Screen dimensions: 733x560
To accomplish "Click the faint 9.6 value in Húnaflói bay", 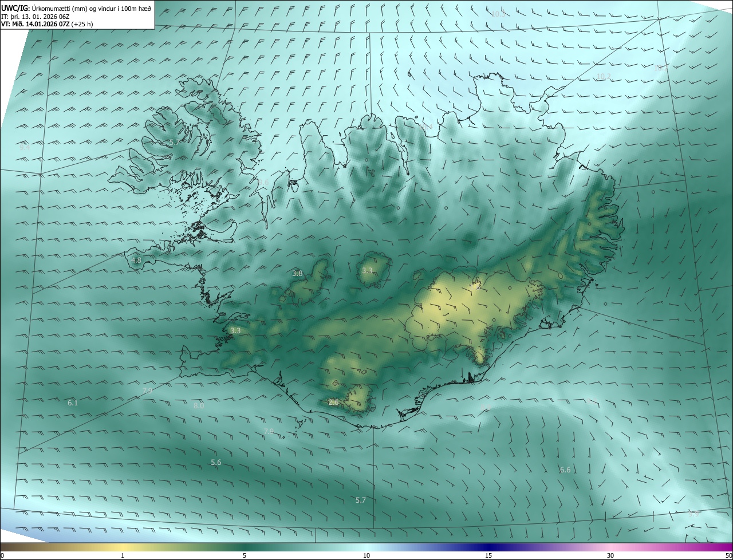I will click(263, 182).
